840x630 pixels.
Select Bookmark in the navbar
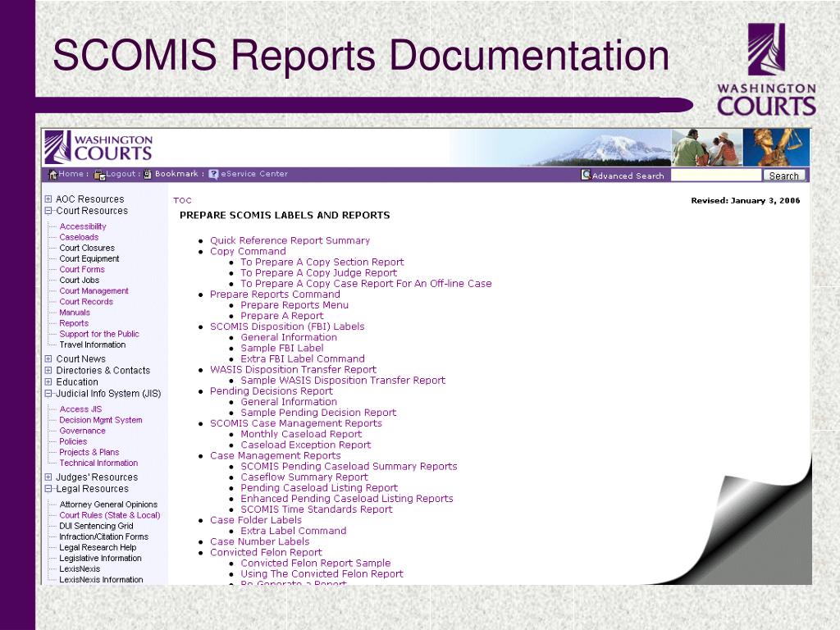point(176,174)
